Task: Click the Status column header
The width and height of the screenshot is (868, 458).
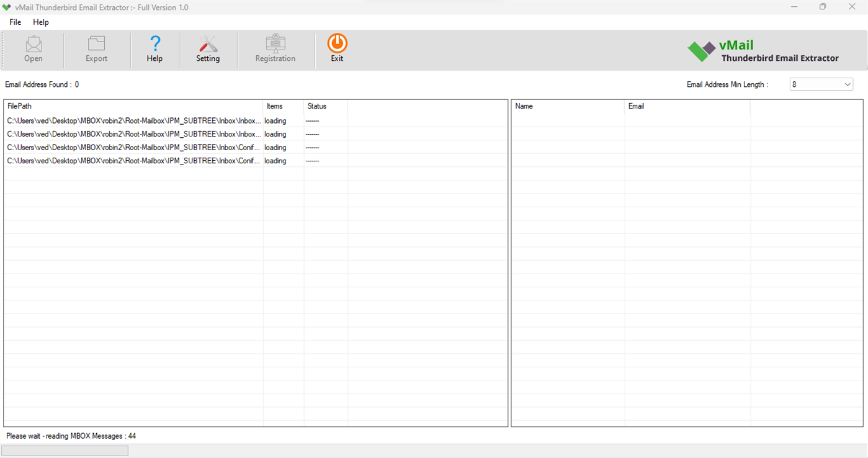Action: click(x=316, y=106)
